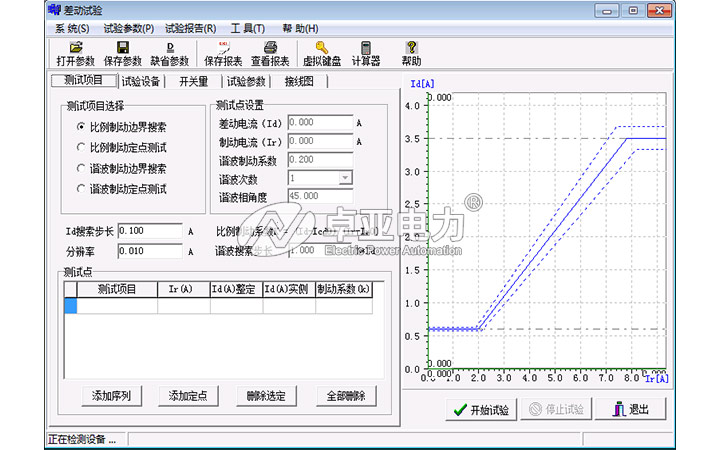Click status bar text 正在检测设备
Viewport: 720px width, 450px height.
(82, 439)
